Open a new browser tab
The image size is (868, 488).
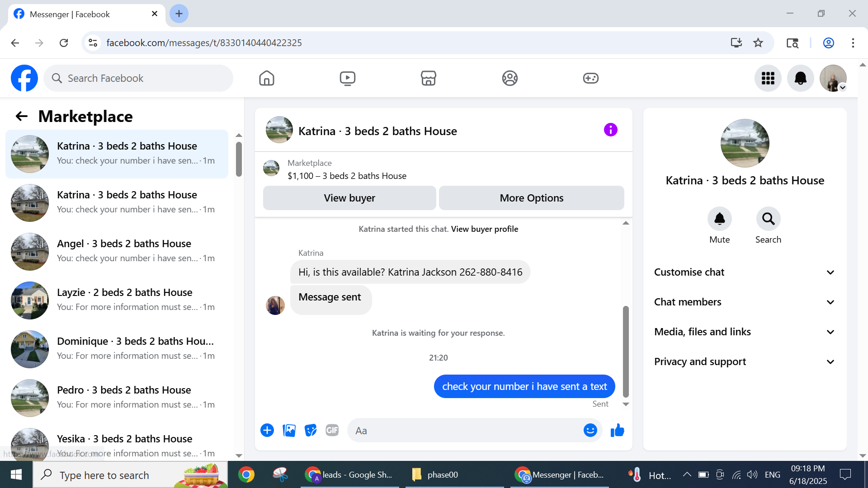[x=179, y=14]
